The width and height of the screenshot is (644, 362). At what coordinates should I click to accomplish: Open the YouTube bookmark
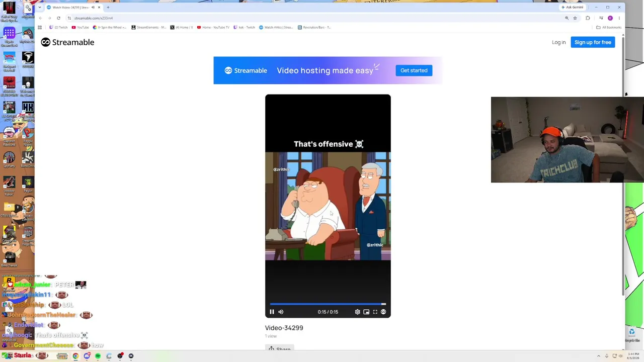pos(80,27)
